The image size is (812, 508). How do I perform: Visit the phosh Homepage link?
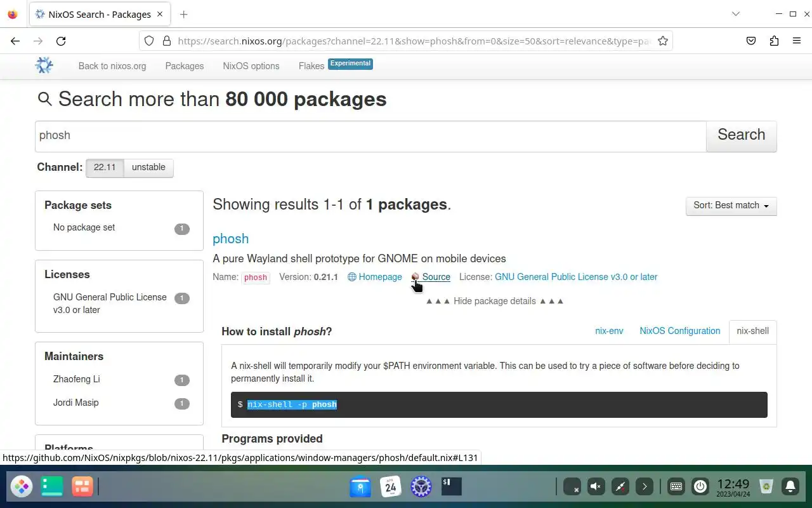pyautogui.click(x=375, y=277)
